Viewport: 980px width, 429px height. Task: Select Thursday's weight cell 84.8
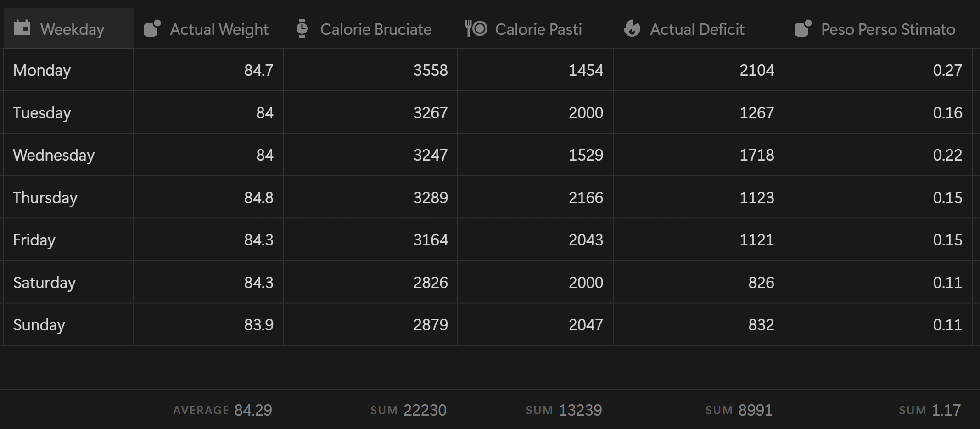(208, 197)
